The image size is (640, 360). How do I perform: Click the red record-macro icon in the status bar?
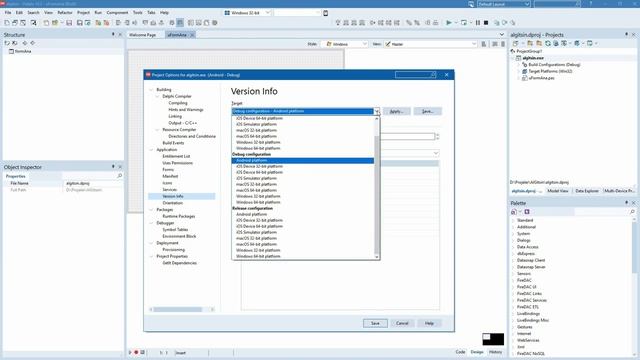[x=136, y=352]
